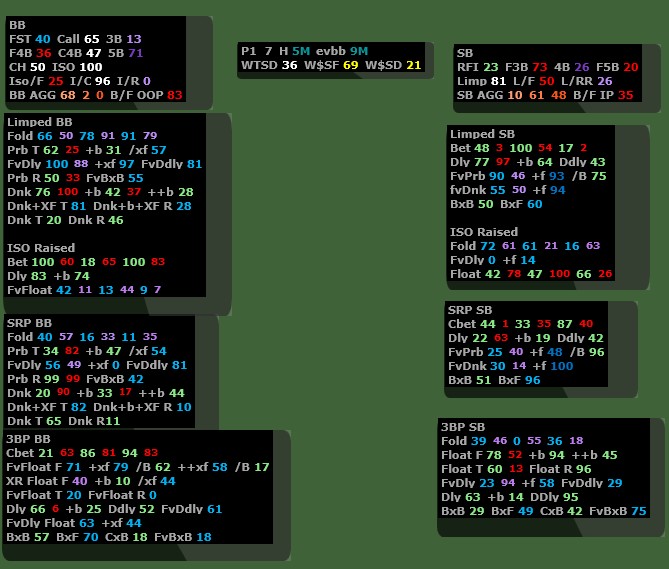Click the 3BP BB section heading

[30, 439]
